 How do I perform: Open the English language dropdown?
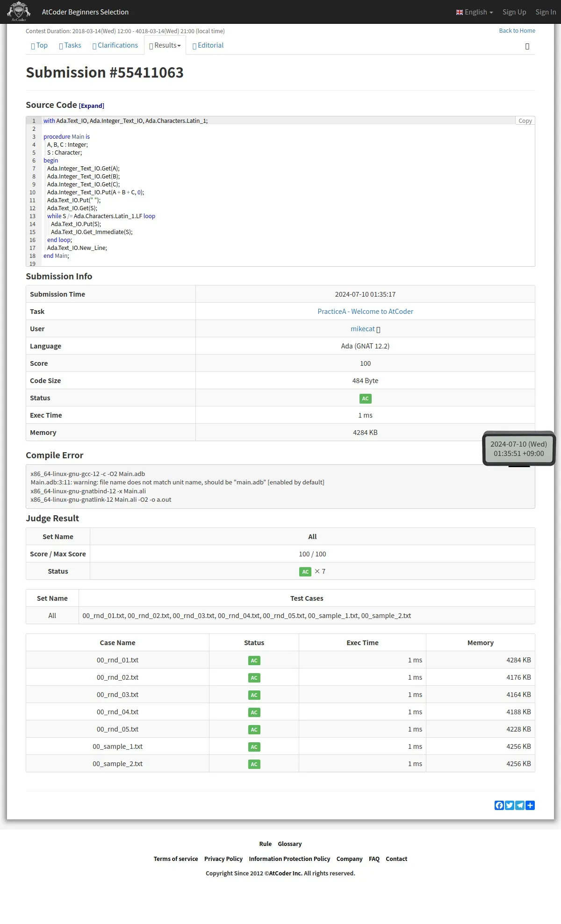coord(475,12)
